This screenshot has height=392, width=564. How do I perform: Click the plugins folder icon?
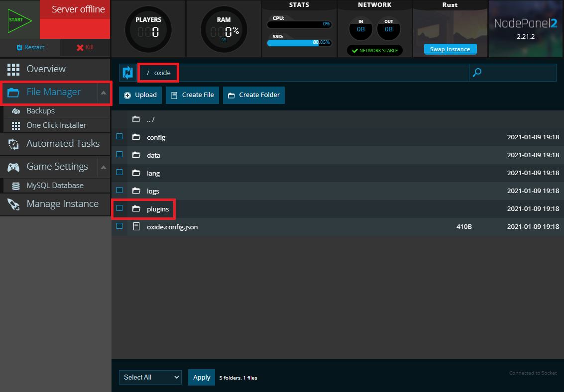136,209
